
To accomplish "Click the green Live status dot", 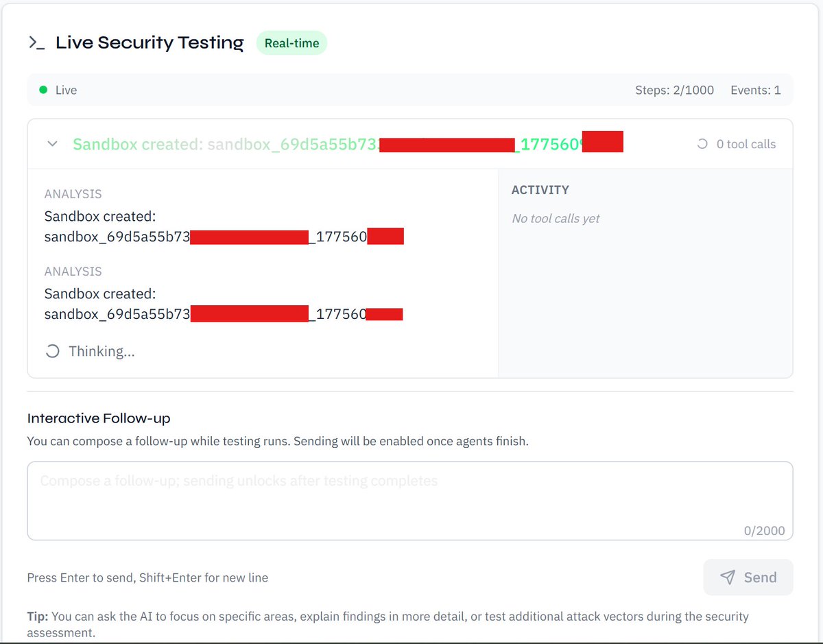I will pos(43,90).
